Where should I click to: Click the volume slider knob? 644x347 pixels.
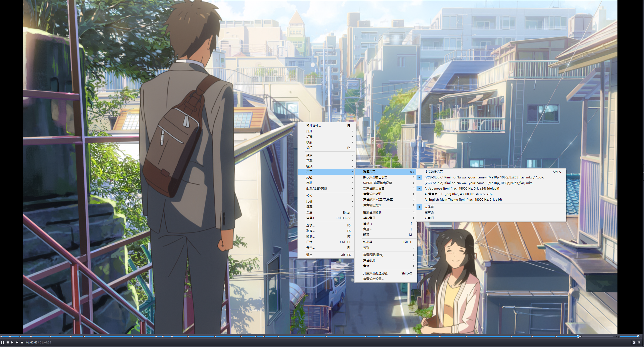point(638,336)
